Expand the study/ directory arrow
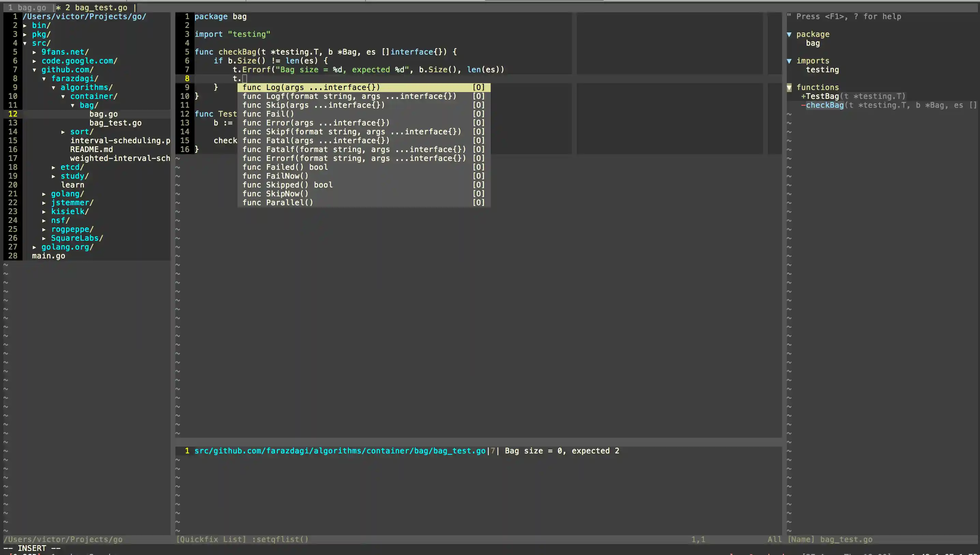Screen dimensions: 980x555 tap(54, 176)
